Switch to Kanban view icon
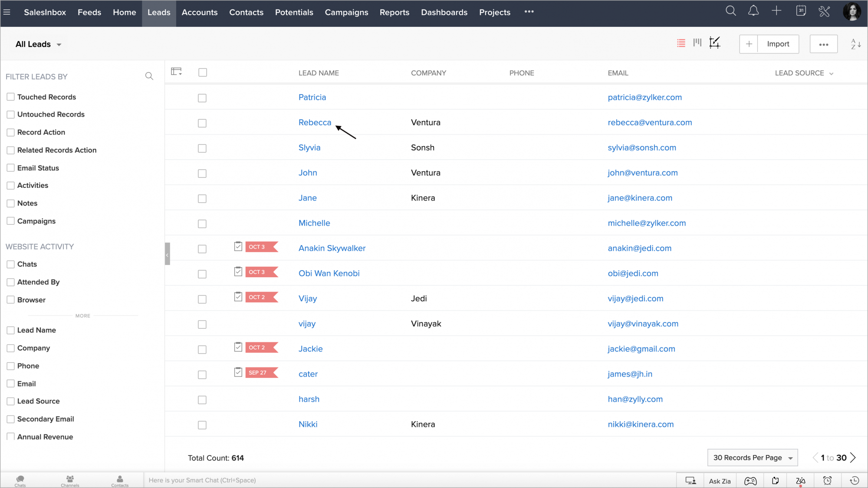 coord(697,43)
